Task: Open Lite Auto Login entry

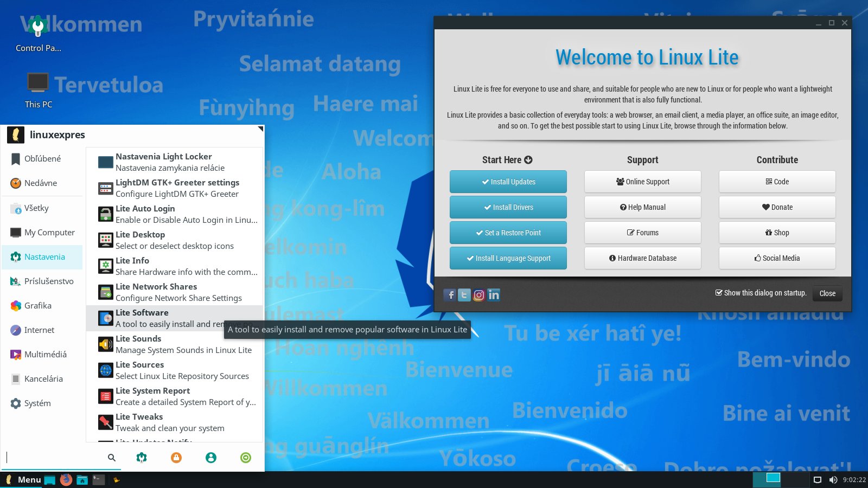Action: tap(175, 214)
